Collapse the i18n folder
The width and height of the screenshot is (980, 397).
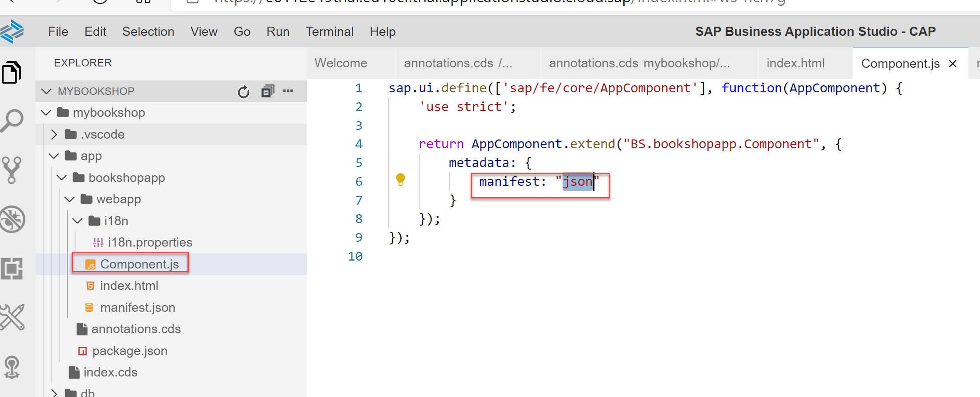coord(77,221)
